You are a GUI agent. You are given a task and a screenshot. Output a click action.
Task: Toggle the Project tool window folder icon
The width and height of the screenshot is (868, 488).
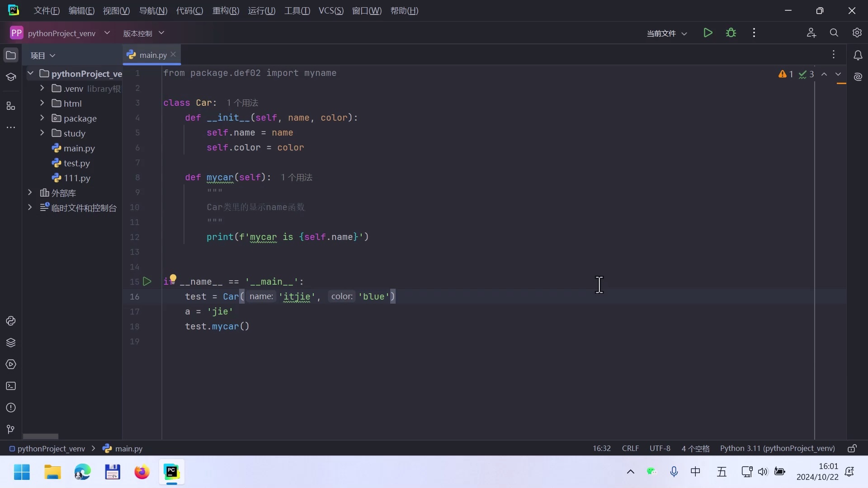(11, 55)
